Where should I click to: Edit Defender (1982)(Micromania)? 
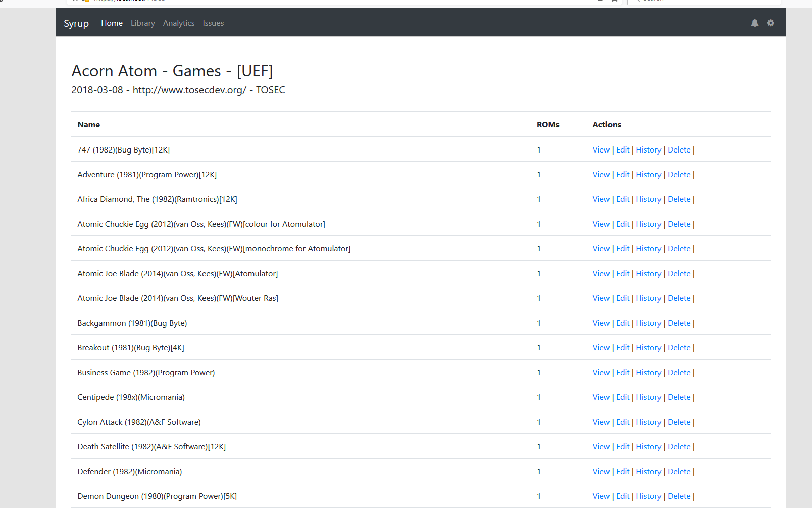(623, 472)
